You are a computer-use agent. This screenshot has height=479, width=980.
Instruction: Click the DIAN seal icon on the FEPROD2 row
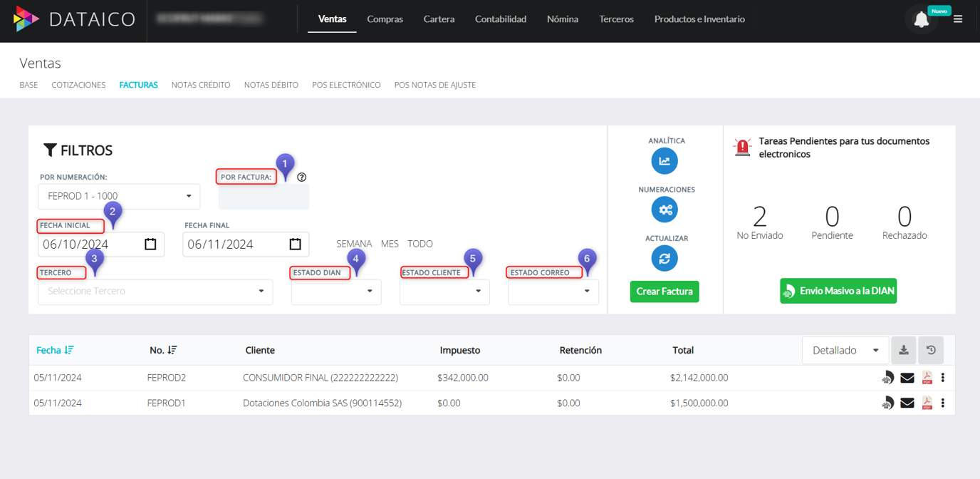(887, 377)
